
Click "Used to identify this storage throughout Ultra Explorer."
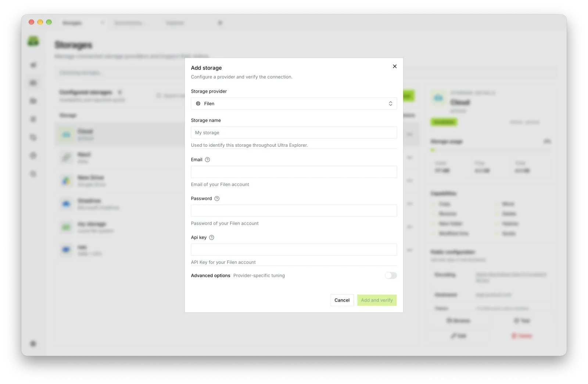tap(249, 145)
